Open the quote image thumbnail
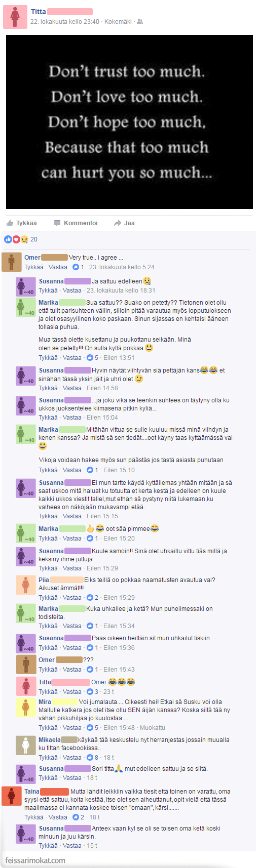The height and width of the screenshot is (868, 257). click(129, 122)
